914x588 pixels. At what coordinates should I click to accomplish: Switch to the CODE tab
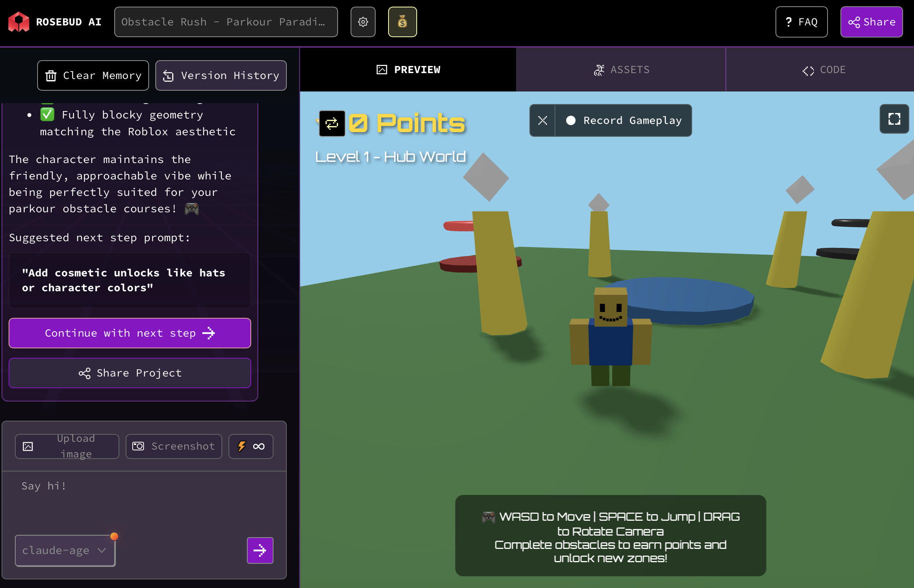coord(824,70)
